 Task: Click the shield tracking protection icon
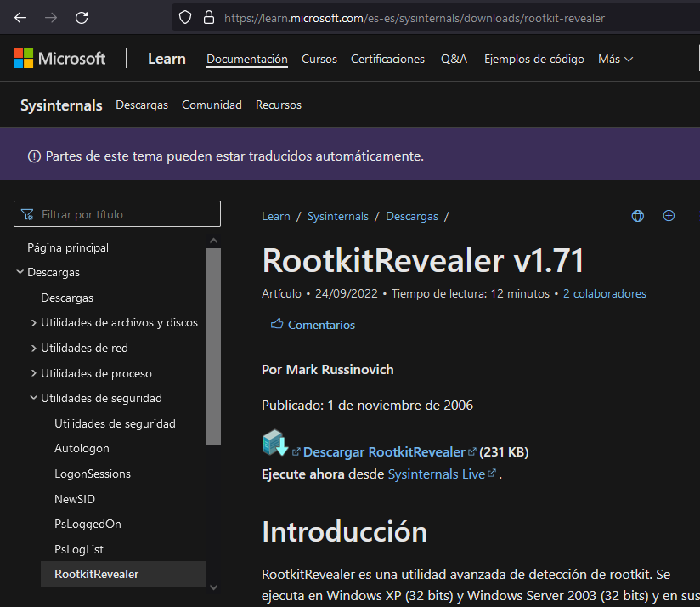coord(186,17)
